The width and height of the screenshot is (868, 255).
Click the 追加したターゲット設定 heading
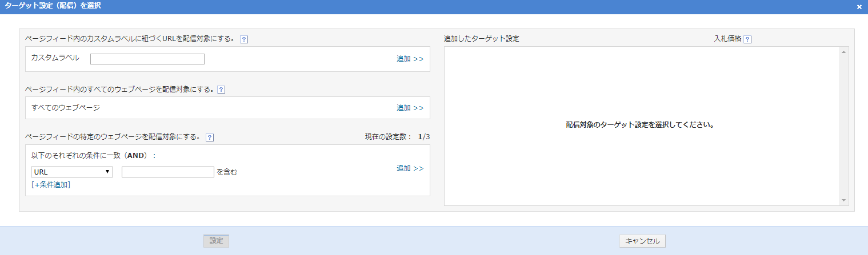(482, 39)
